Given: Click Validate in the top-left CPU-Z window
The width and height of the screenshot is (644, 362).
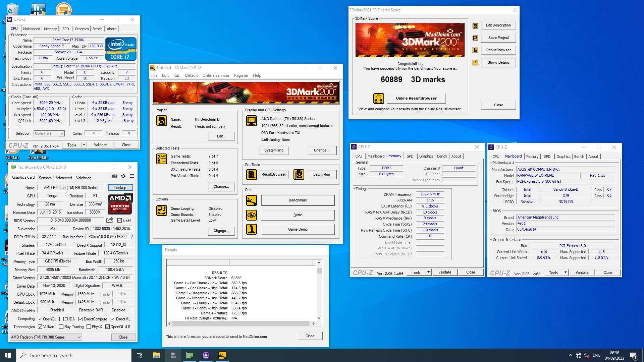Looking at the screenshot, I should [x=100, y=145].
